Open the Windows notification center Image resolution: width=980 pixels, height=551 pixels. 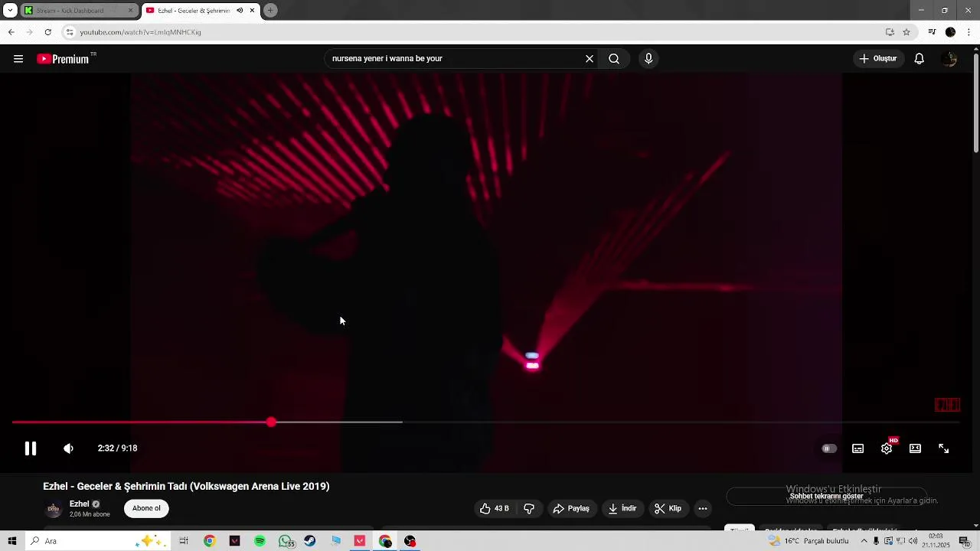tap(965, 541)
